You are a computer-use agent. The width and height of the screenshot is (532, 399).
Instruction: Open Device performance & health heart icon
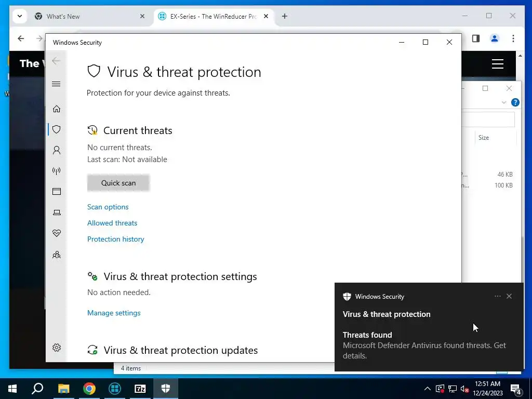point(57,233)
